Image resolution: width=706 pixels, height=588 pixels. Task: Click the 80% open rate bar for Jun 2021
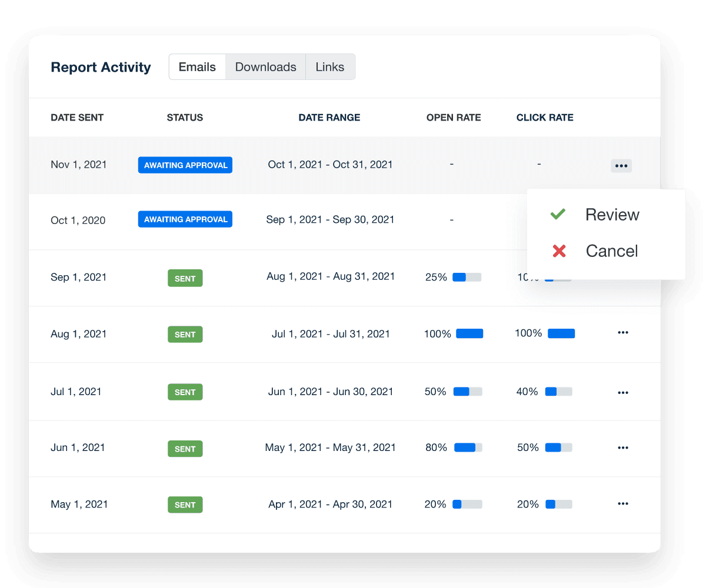(468, 447)
